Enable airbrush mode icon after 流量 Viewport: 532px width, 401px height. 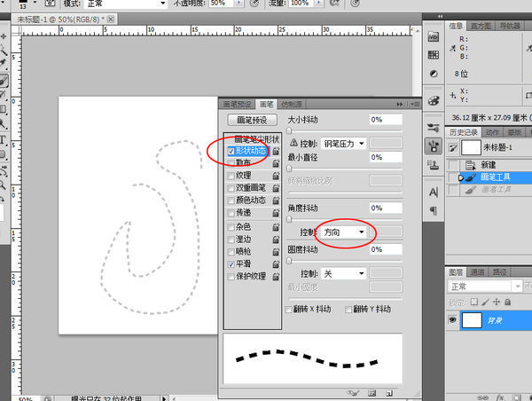click(334, 3)
